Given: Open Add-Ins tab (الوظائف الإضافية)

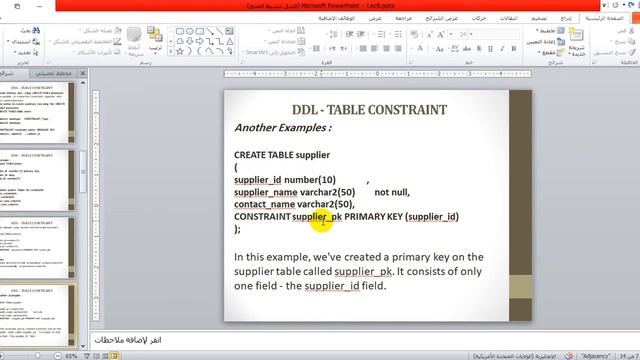Looking at the screenshot, I should (337, 18).
